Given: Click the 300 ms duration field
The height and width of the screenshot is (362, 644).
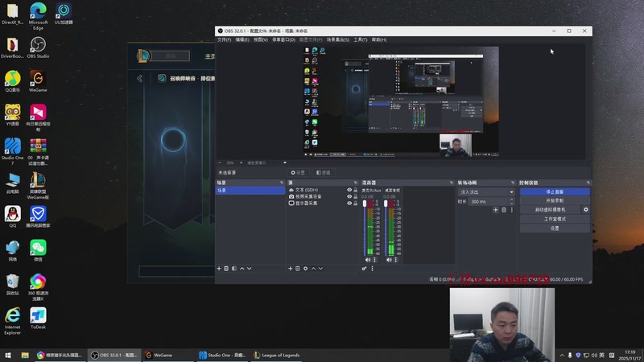Looking at the screenshot, I should [x=489, y=202].
